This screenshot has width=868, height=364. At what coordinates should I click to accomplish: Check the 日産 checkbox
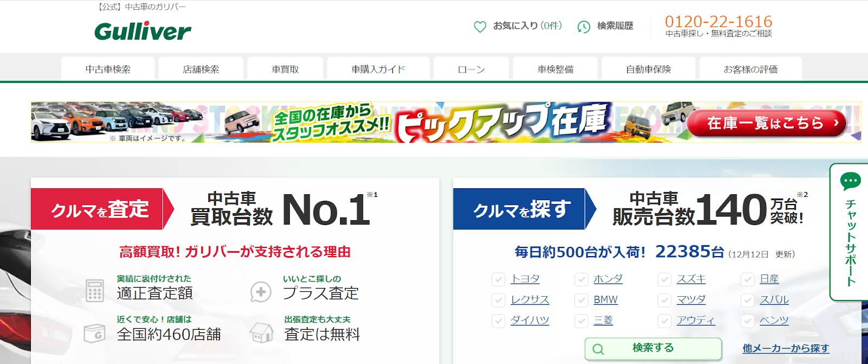point(748,279)
